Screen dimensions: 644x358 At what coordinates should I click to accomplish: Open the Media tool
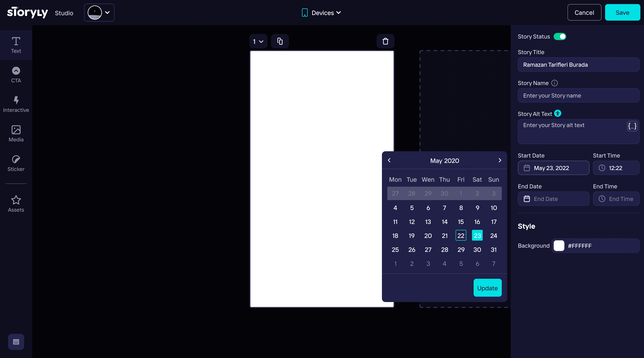[16, 134]
